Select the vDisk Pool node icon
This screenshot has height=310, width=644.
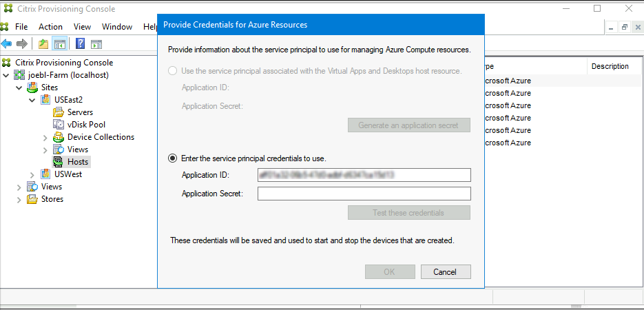click(59, 125)
